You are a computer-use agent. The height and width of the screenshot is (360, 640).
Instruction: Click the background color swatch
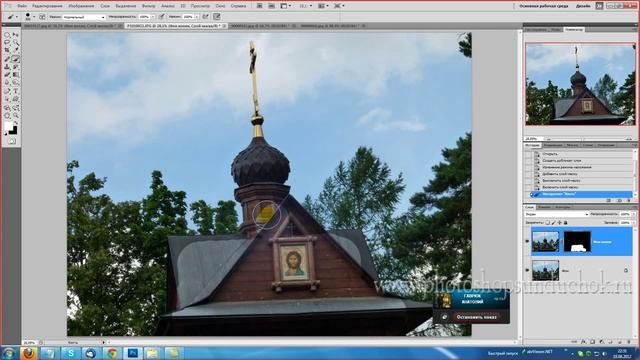click(x=14, y=131)
